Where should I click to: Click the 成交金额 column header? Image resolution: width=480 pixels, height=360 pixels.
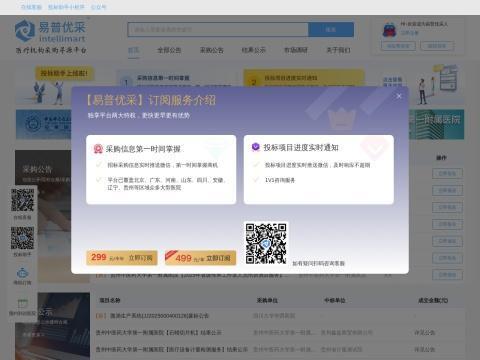(433, 300)
